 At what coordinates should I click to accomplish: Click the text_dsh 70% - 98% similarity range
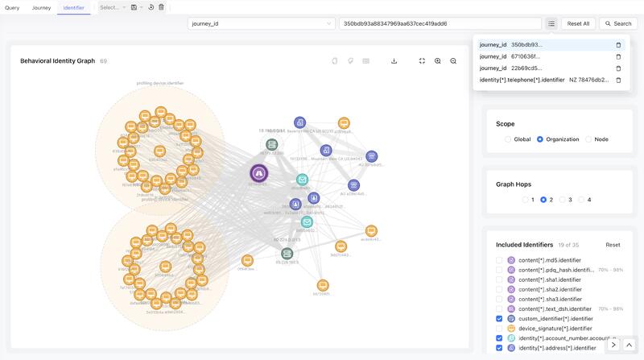(x=611, y=308)
